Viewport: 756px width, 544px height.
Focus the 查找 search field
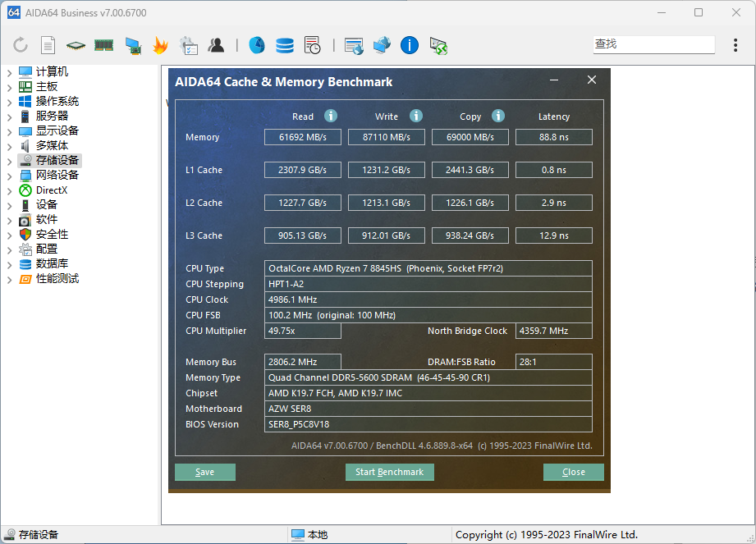[653, 44]
